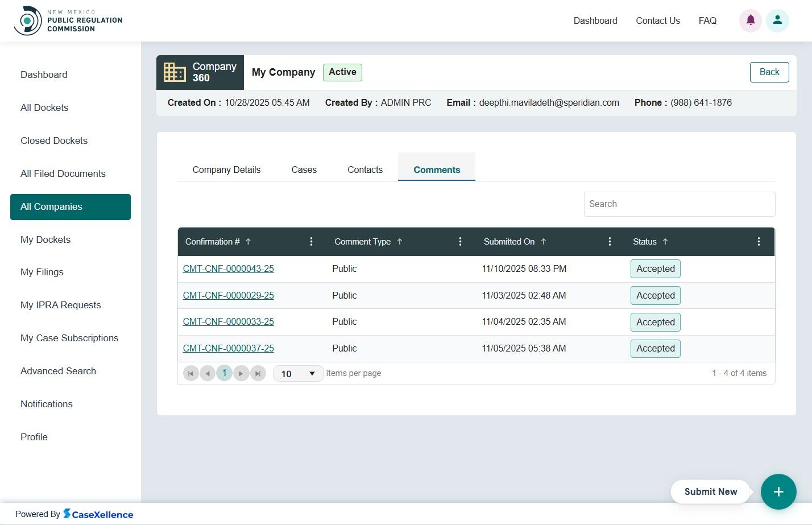Click the phone number (988) 641-1876
Screen dimensions: 812x525
[x=701, y=103]
